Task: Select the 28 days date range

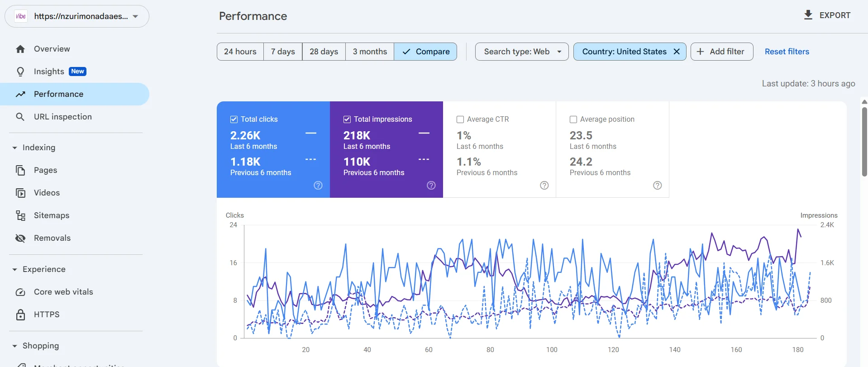Action: point(324,52)
